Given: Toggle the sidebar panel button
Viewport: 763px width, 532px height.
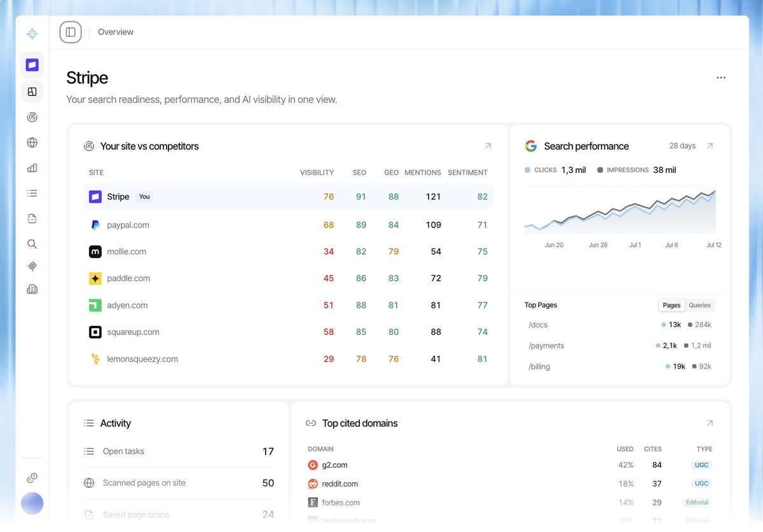Looking at the screenshot, I should [71, 32].
